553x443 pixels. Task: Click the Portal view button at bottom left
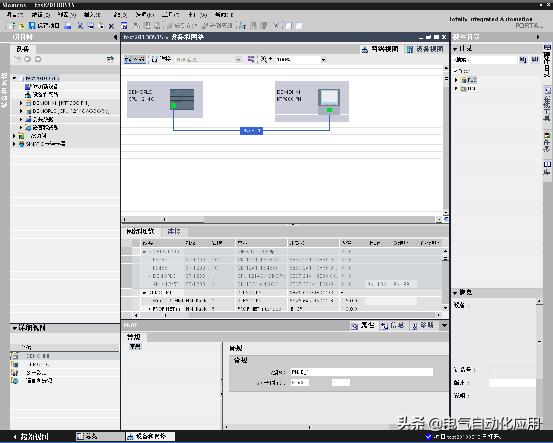click(x=31, y=437)
